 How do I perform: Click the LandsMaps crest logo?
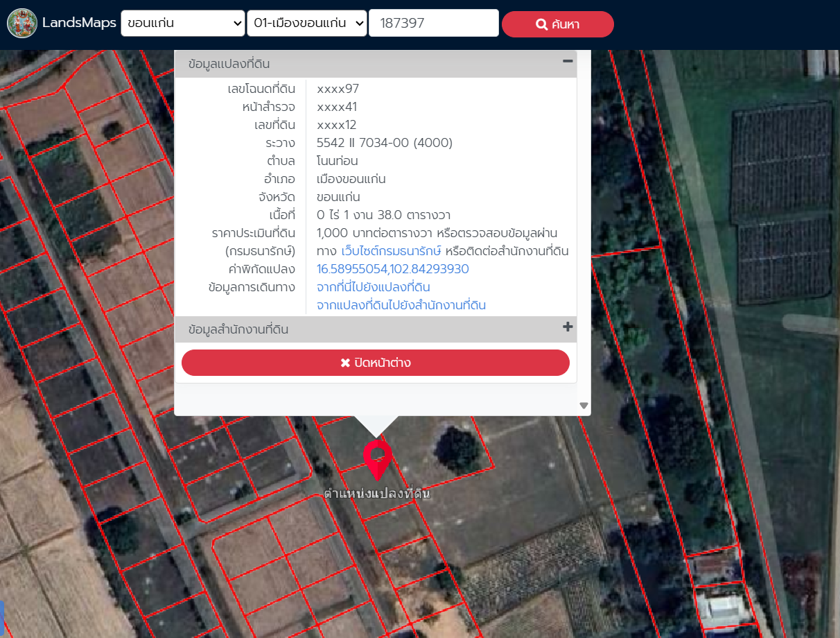click(x=22, y=24)
